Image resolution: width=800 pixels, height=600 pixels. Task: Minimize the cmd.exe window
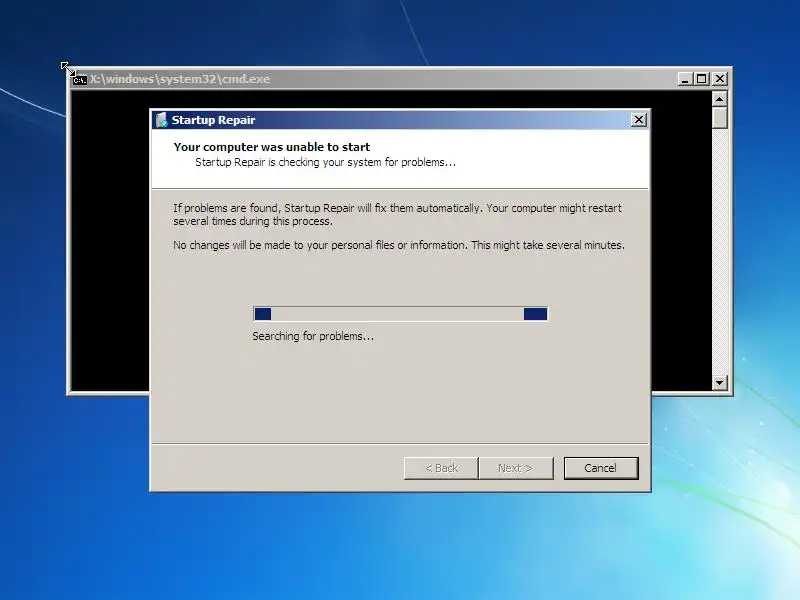[x=685, y=79]
